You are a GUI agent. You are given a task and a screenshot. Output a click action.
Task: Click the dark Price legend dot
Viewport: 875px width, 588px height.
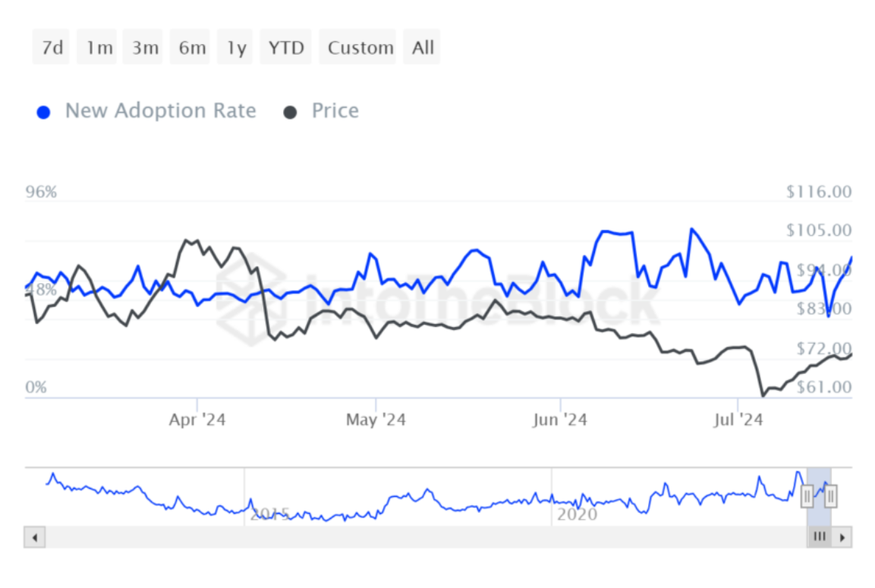pos(290,112)
